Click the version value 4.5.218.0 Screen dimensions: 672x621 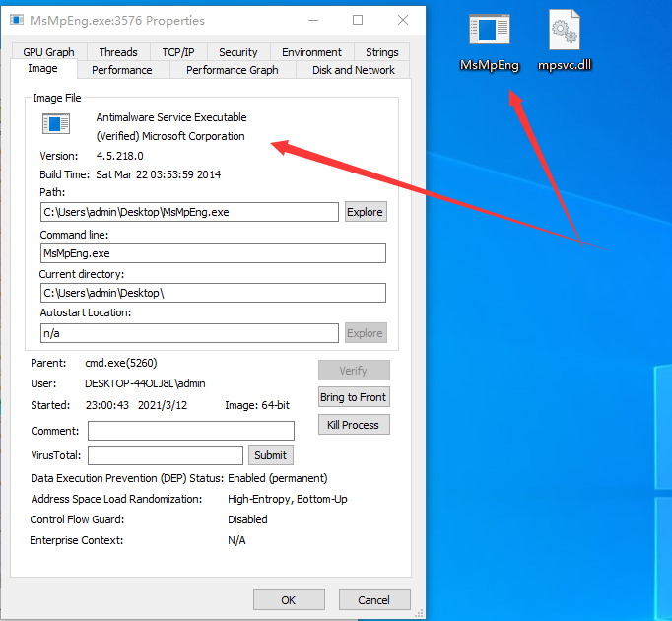(119, 156)
